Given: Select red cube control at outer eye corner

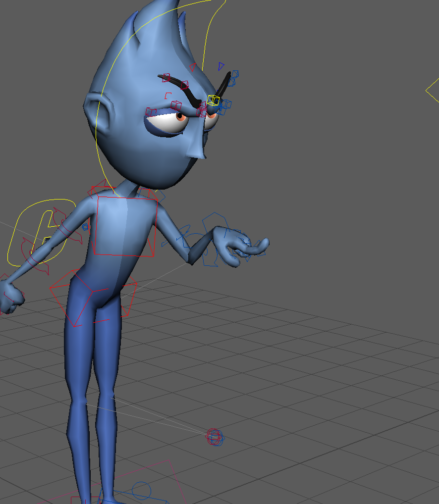Looking at the screenshot, I should [x=151, y=111].
